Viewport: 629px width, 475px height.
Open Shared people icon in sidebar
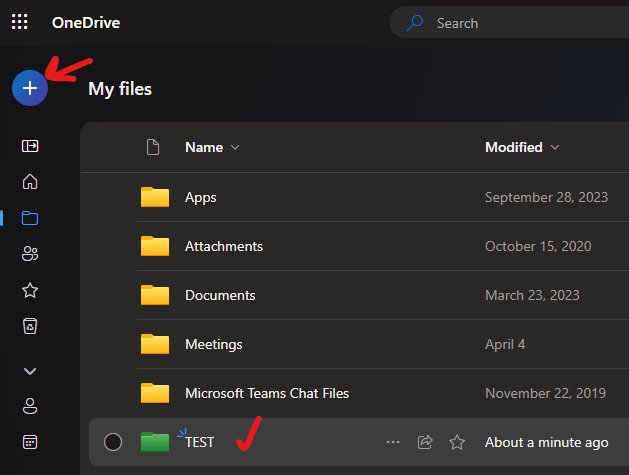[x=30, y=254]
